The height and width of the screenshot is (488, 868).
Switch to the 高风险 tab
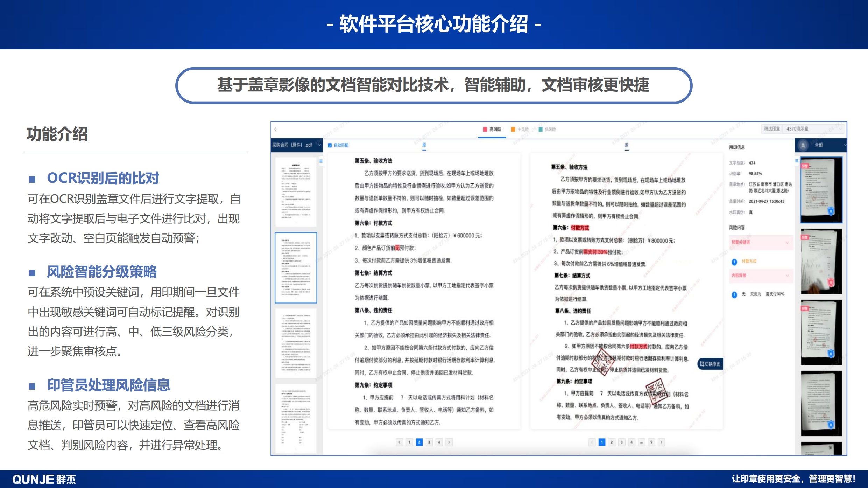492,129
